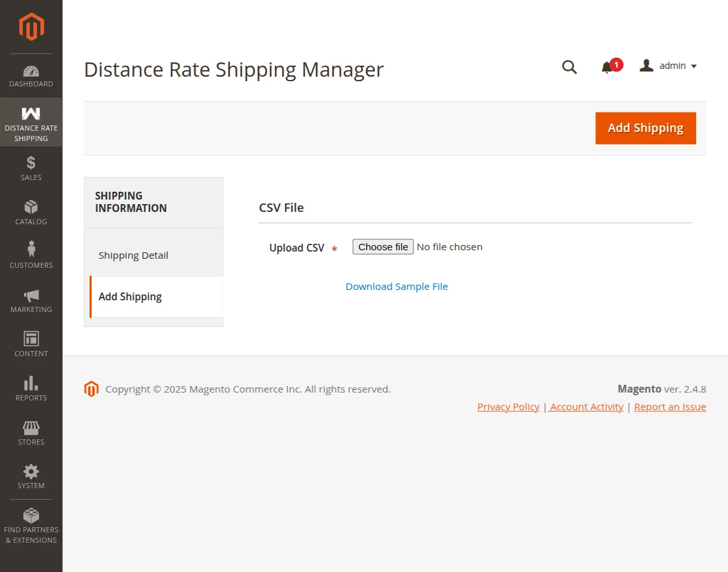This screenshot has height=572, width=728.
Task: Open the Marketing menu icon
Action: 31,299
